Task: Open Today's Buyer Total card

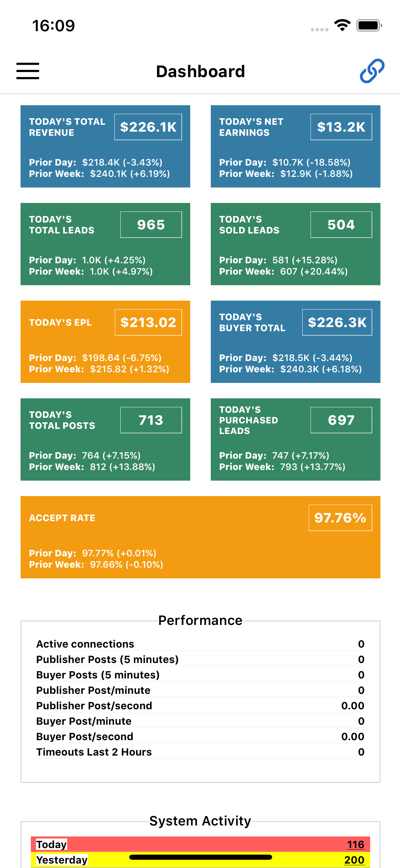Action: tap(295, 342)
